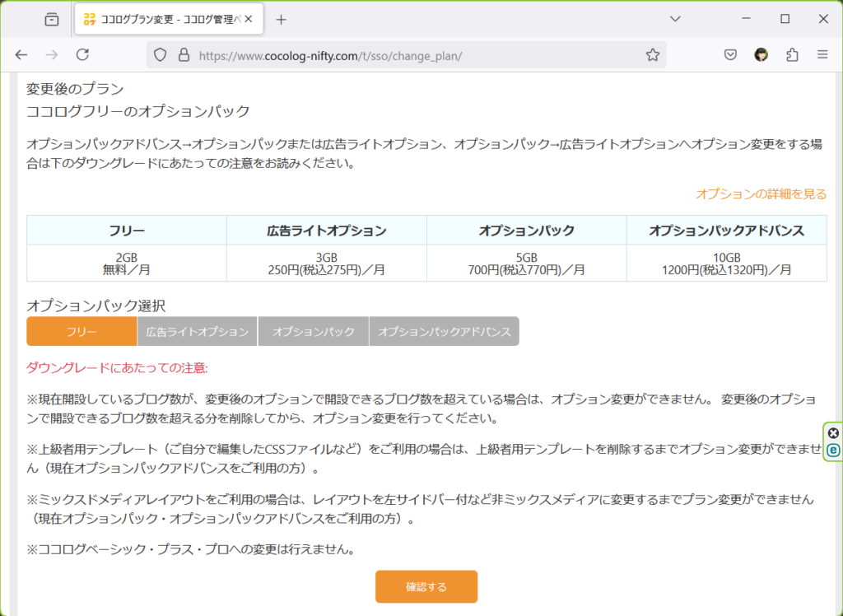Reload the page with the refresh icon
This screenshot has height=616, width=843.
coord(82,55)
